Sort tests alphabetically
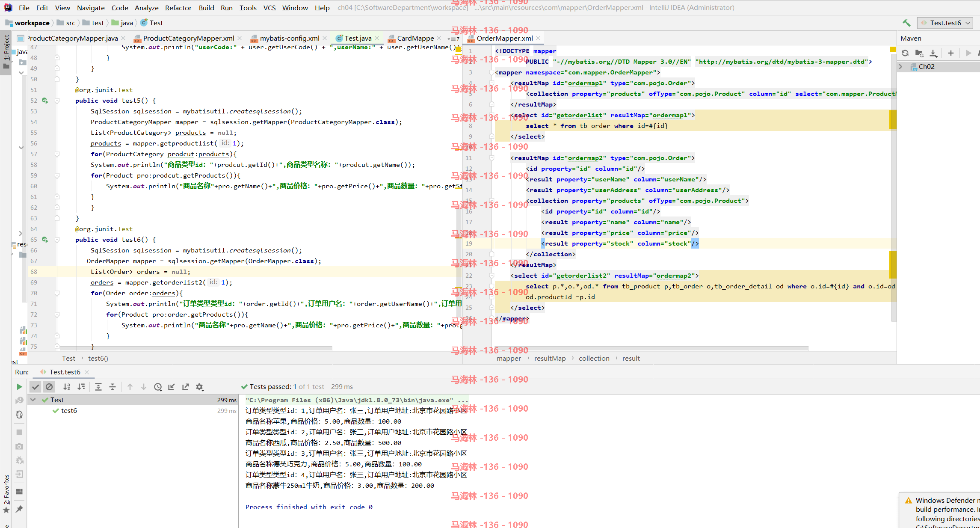The height and width of the screenshot is (528, 980). click(x=67, y=387)
